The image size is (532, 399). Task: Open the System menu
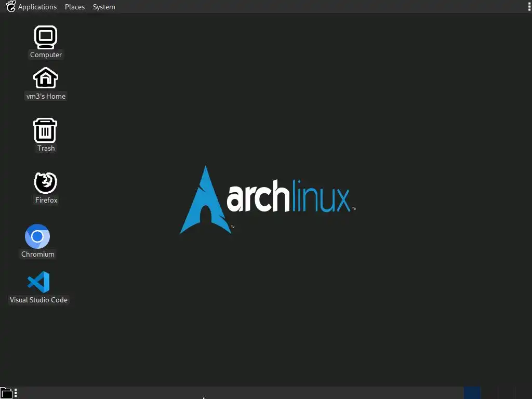(x=104, y=7)
